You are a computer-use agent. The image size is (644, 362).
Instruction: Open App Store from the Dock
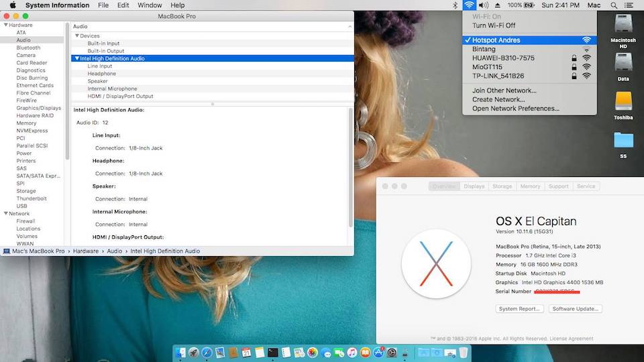pos(378,353)
